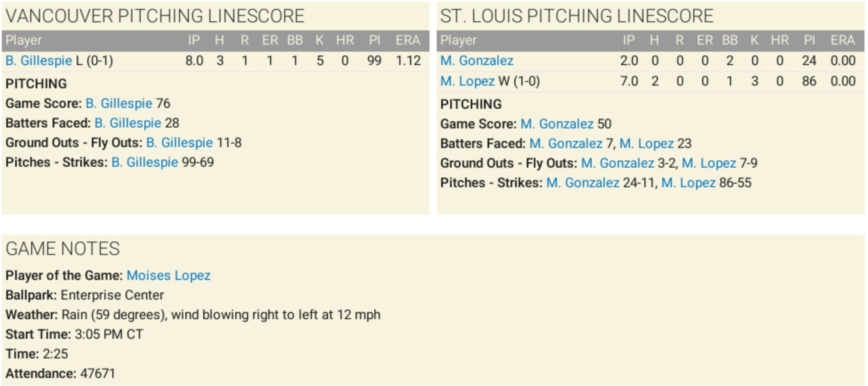Click ERA column header in Vancouver table
Screen dimensions: 868x386
click(407, 40)
